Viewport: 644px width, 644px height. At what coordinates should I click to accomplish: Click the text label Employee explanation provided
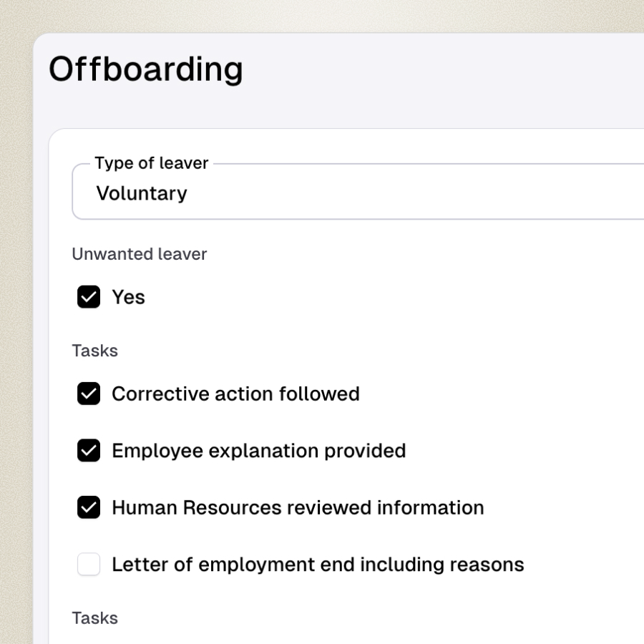(x=258, y=451)
